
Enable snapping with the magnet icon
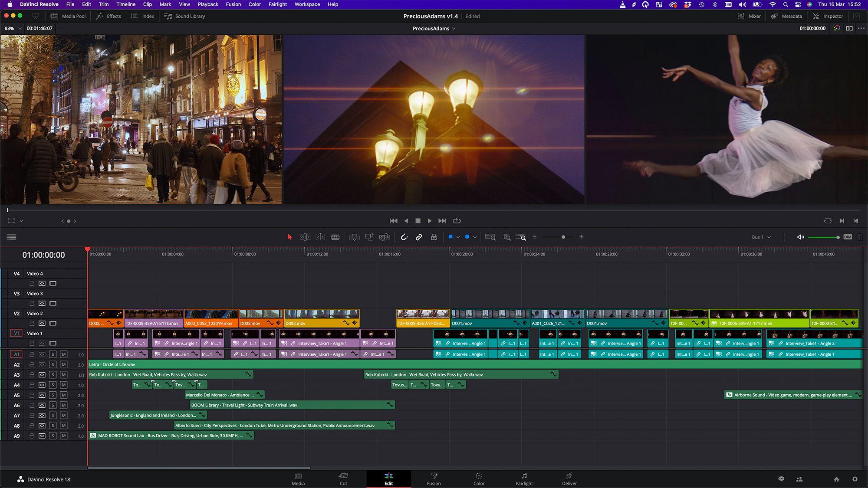pyautogui.click(x=404, y=237)
